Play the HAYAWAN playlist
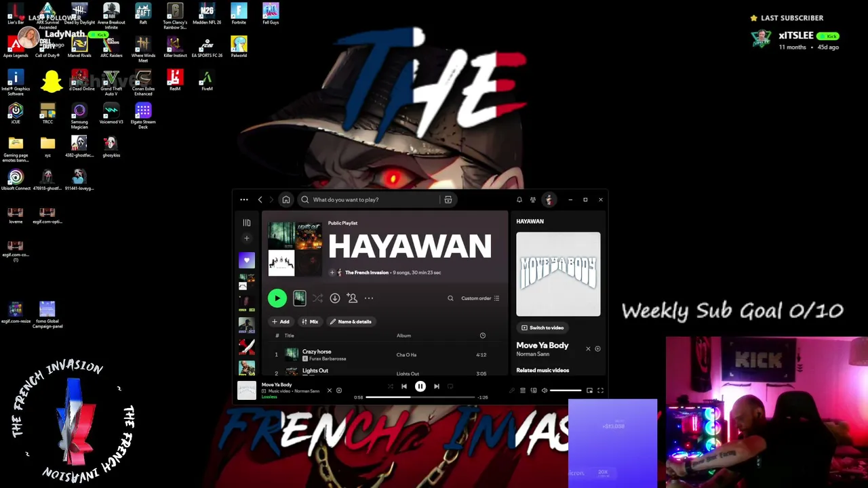Viewport: 868px width, 488px height. point(277,298)
